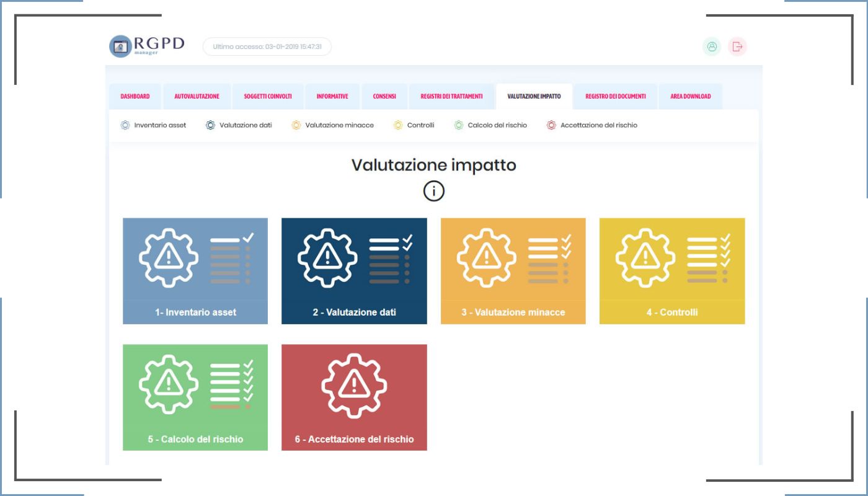Open Accettazione del rischio submenu link
The height and width of the screenshot is (496, 868).
pos(598,125)
